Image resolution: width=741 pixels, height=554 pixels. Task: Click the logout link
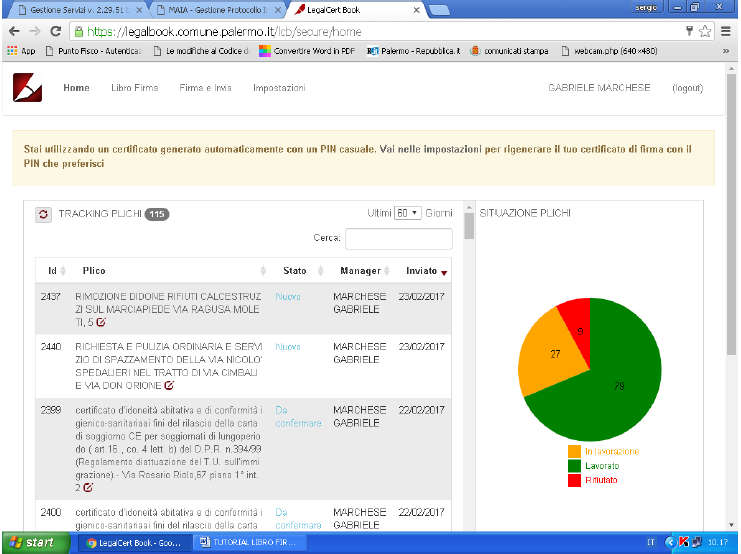(688, 88)
